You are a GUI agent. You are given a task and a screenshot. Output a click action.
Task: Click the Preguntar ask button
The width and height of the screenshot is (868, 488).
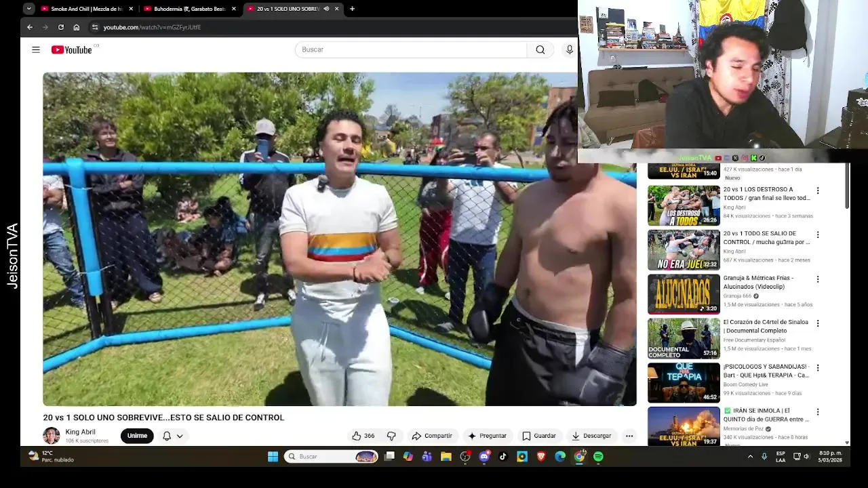pyautogui.click(x=487, y=436)
